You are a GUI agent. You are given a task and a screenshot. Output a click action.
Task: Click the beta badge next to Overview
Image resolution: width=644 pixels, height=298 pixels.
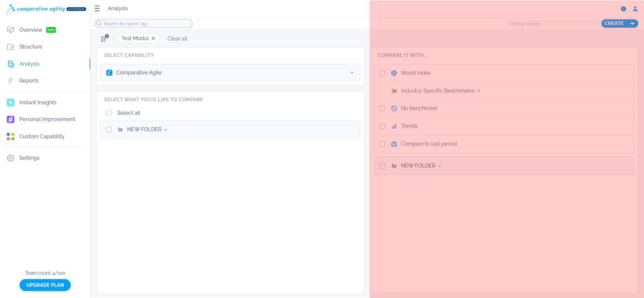[51, 30]
